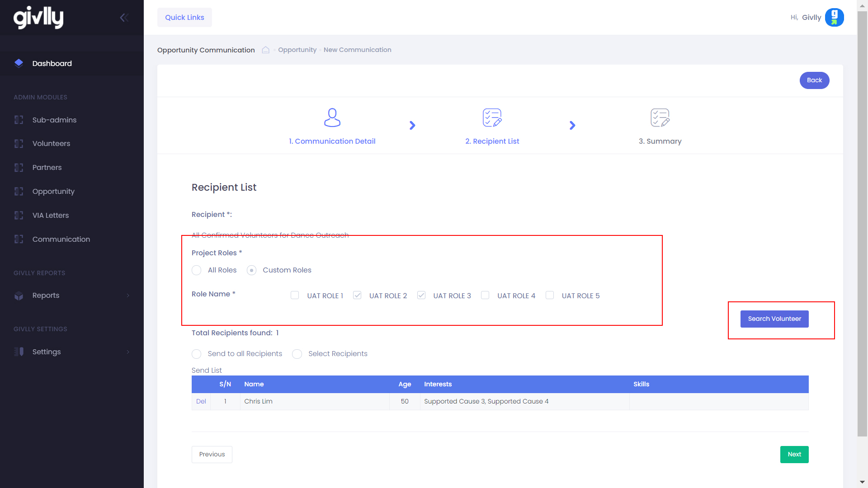Click the Givlly logo

(38, 18)
